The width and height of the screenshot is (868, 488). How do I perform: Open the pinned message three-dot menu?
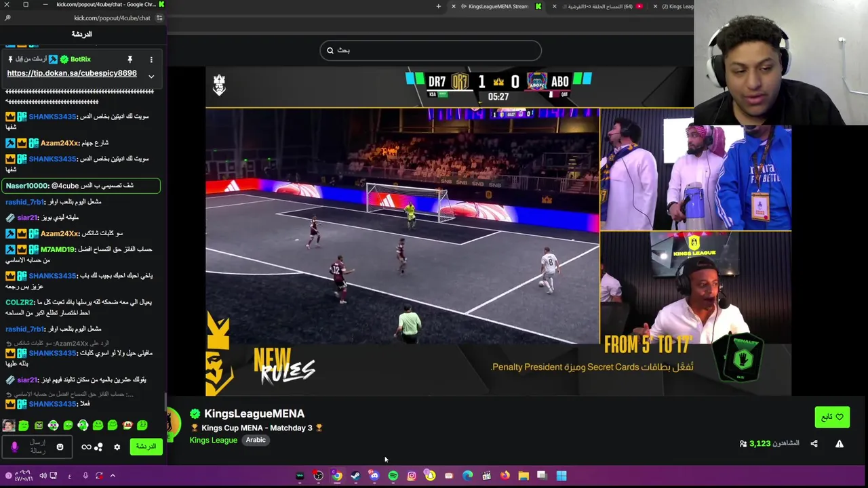pos(151,60)
